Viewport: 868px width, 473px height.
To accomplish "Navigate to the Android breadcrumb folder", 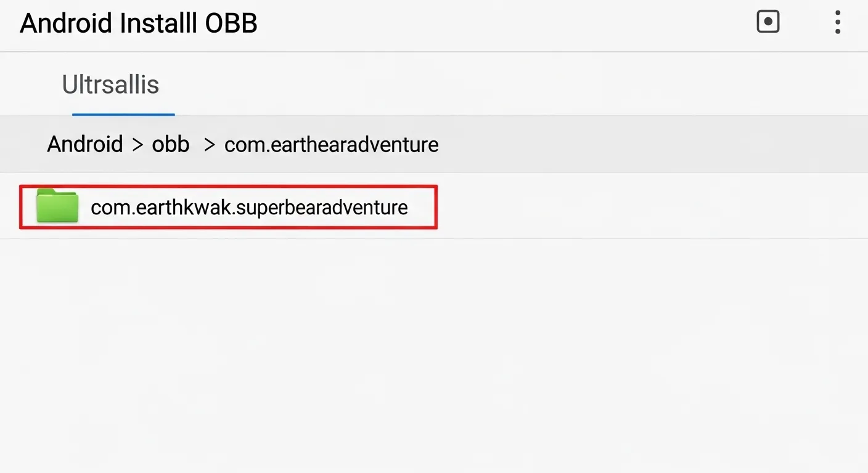I will [85, 144].
